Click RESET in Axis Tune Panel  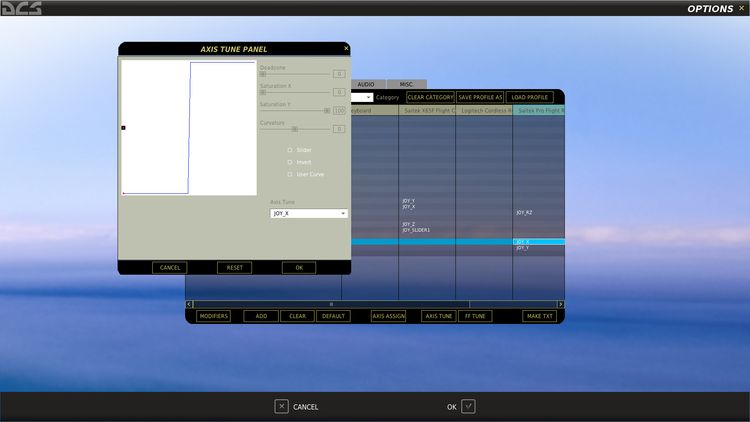(x=234, y=267)
